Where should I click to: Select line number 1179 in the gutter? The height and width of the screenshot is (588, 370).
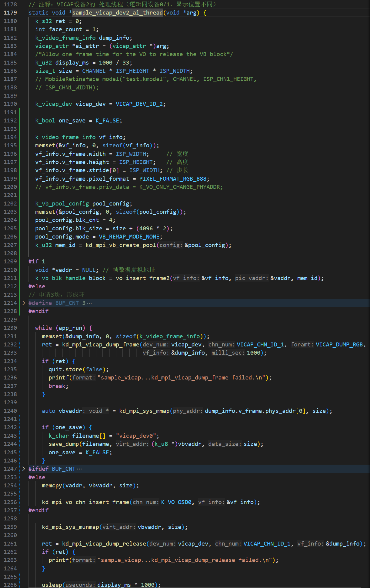pyautogui.click(x=10, y=13)
